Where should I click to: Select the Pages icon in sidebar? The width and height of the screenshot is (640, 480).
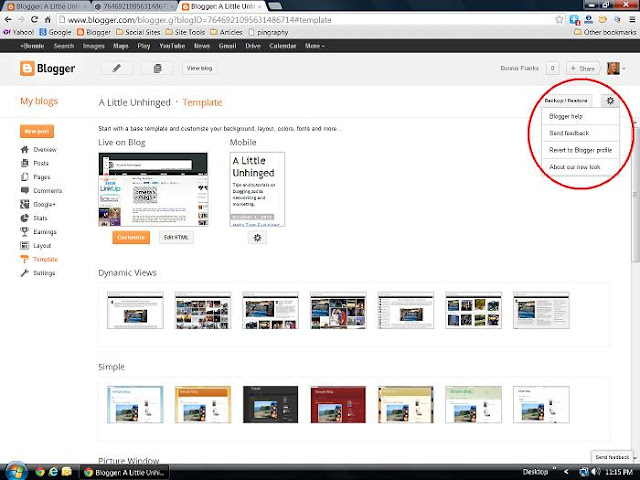[24, 177]
